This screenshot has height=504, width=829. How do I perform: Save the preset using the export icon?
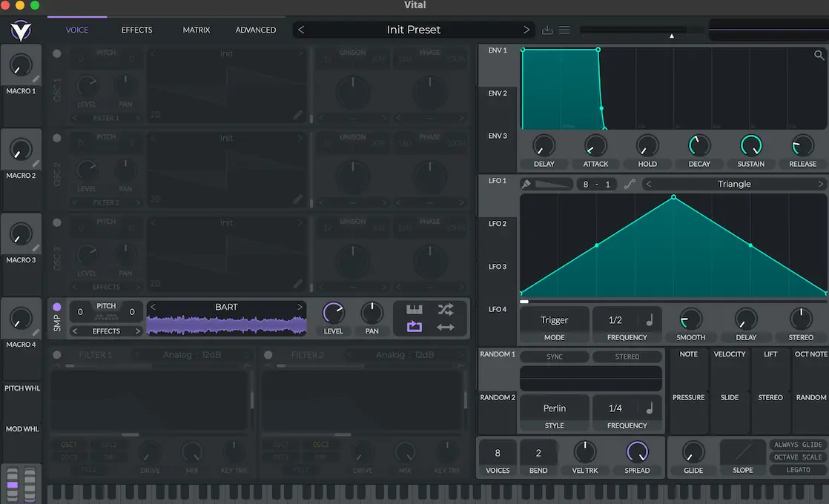[x=547, y=30]
